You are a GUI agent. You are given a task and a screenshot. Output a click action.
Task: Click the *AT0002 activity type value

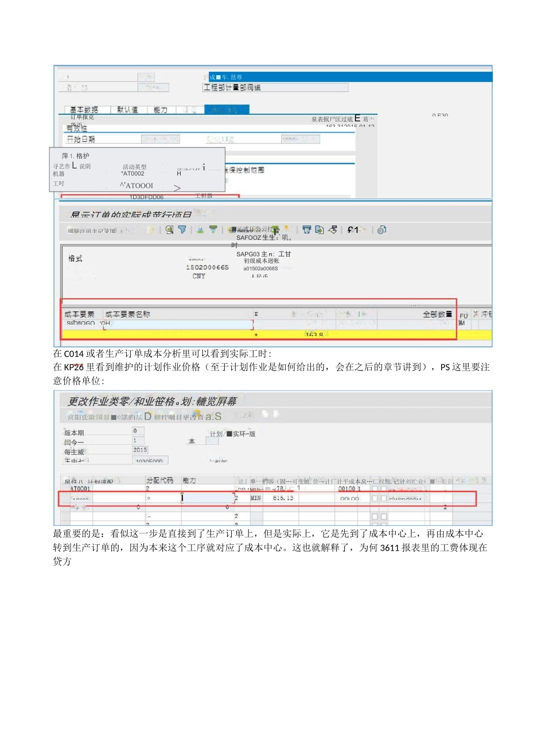tap(133, 173)
